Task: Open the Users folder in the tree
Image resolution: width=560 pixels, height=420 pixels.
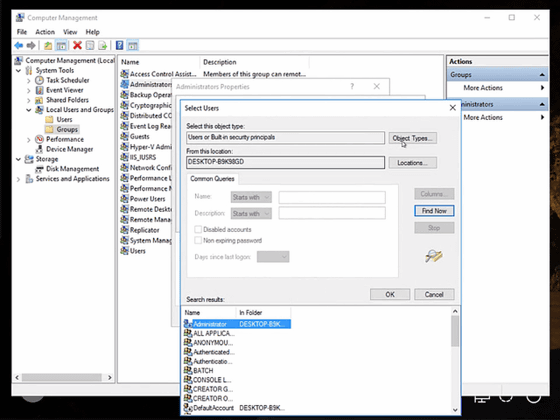Action: pos(64,119)
